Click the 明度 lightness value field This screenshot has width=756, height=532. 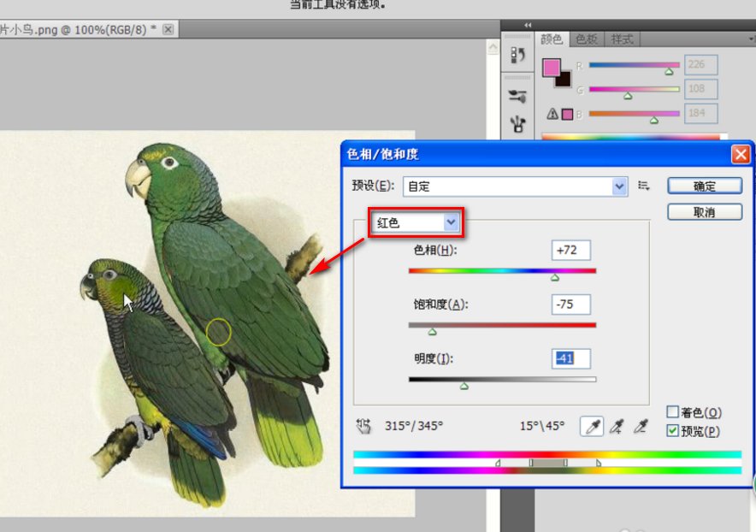[x=570, y=358]
